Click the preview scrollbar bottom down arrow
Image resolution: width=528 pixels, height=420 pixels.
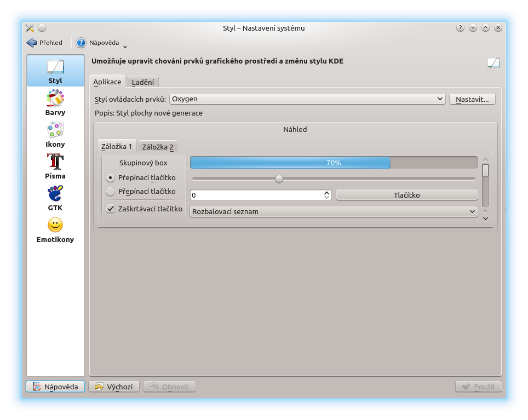coord(486,218)
